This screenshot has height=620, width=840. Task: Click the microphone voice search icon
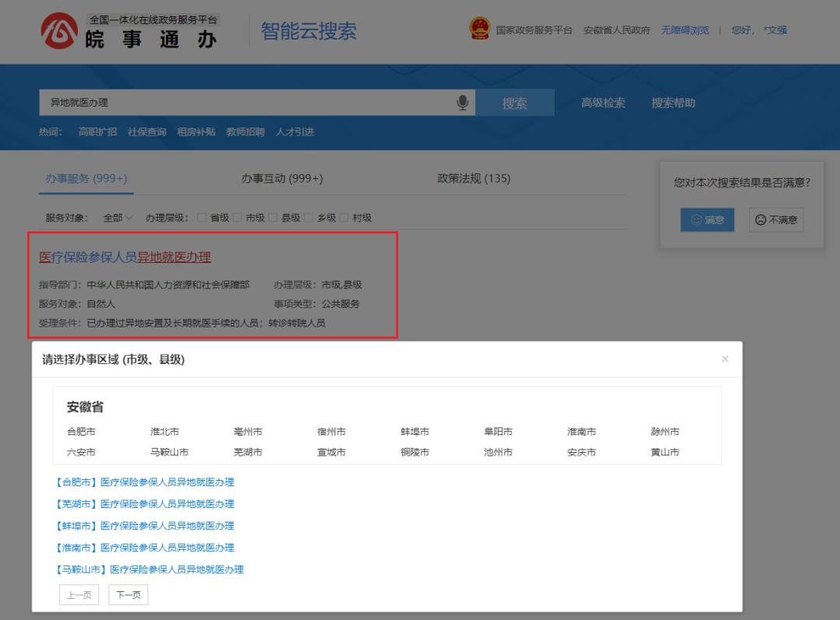463,102
